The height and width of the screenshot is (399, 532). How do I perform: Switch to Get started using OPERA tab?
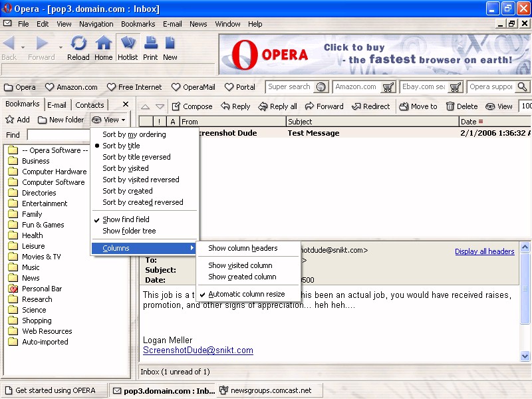point(55,390)
